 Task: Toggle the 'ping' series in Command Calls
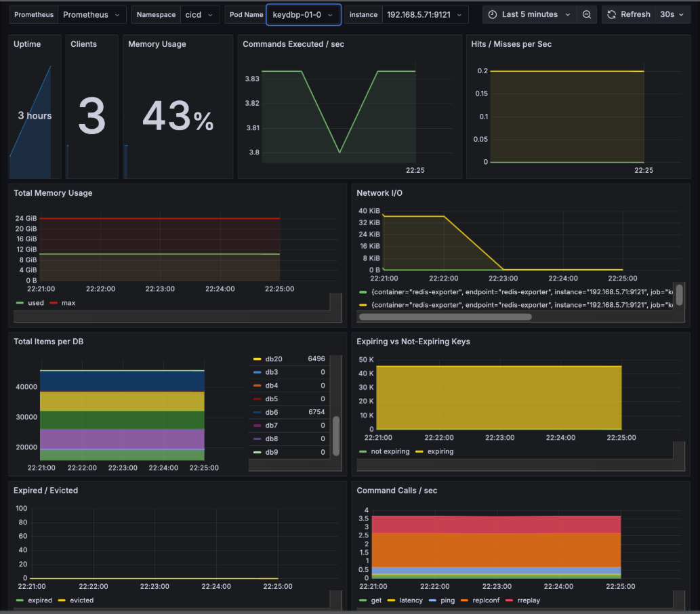pos(448,600)
